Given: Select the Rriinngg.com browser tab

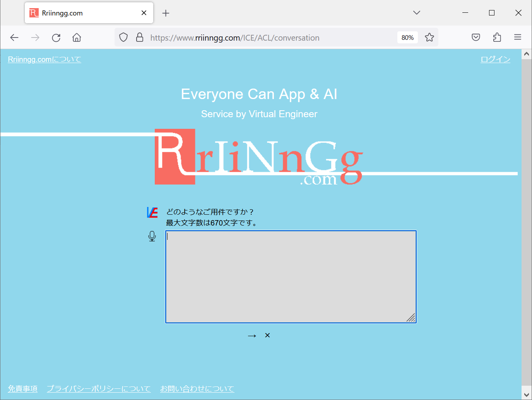Looking at the screenshot, I should click(89, 13).
